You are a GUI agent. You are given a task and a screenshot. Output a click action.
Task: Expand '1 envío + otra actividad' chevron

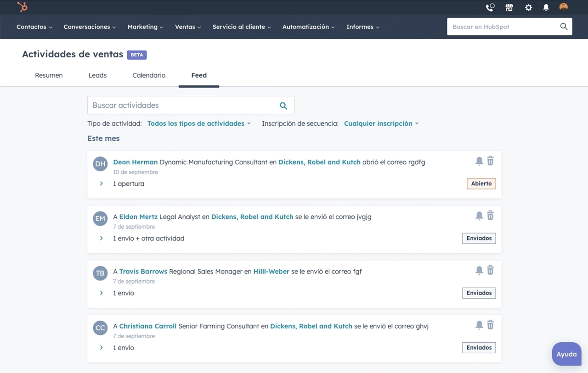(x=102, y=238)
